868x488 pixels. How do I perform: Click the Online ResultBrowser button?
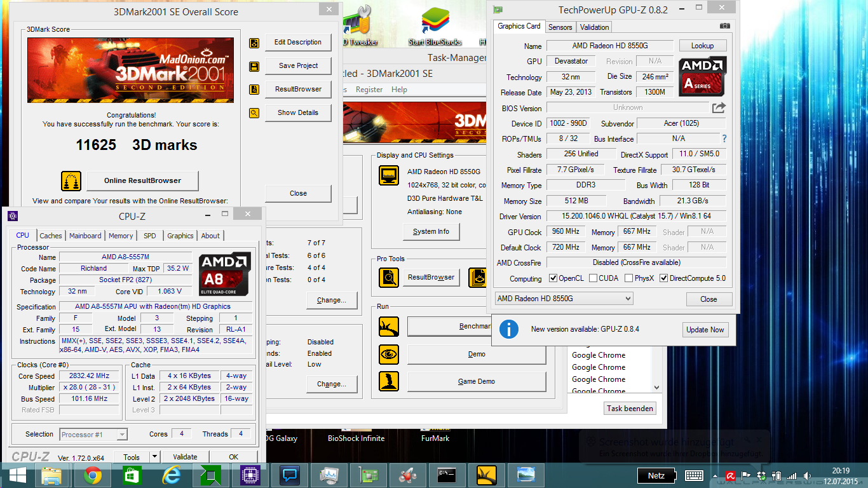(x=142, y=180)
